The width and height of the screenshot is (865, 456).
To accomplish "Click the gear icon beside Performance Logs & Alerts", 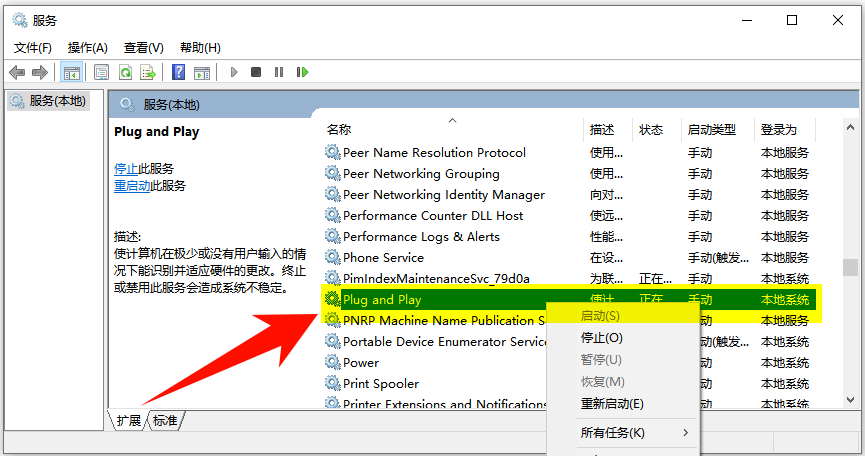I will (333, 236).
